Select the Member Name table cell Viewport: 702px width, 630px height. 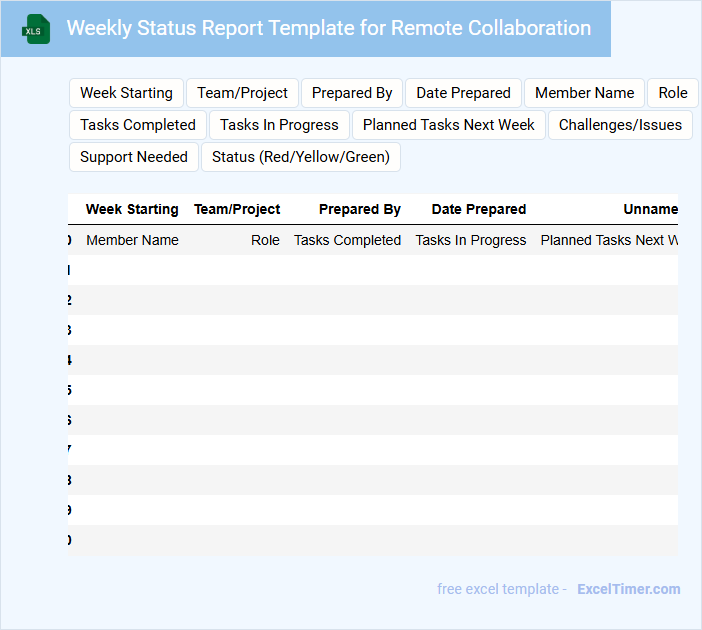point(132,240)
